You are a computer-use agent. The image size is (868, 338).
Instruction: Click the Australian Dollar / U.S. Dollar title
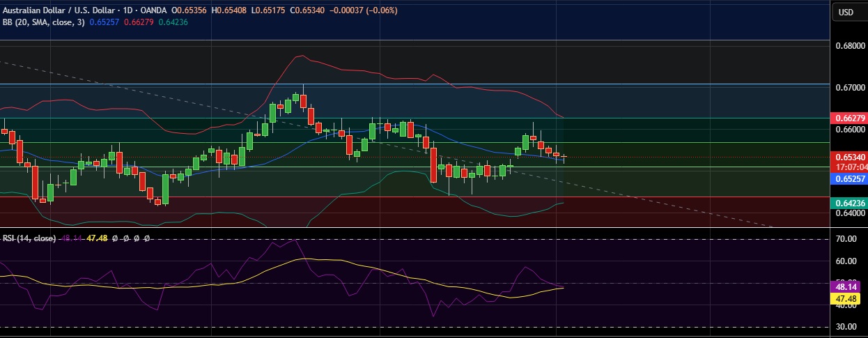pyautogui.click(x=57, y=10)
